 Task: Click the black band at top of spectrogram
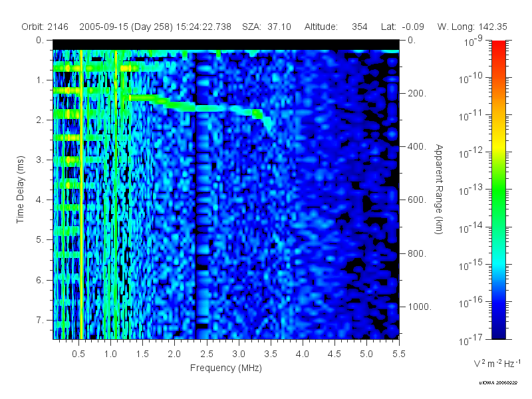tap(226, 45)
